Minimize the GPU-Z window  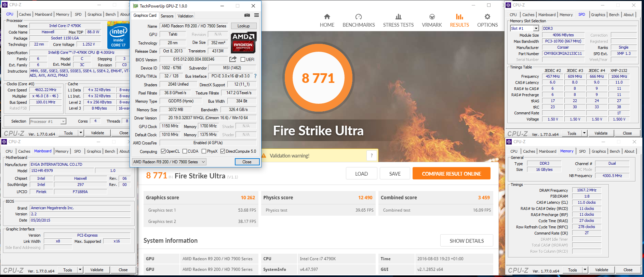tap(222, 6)
